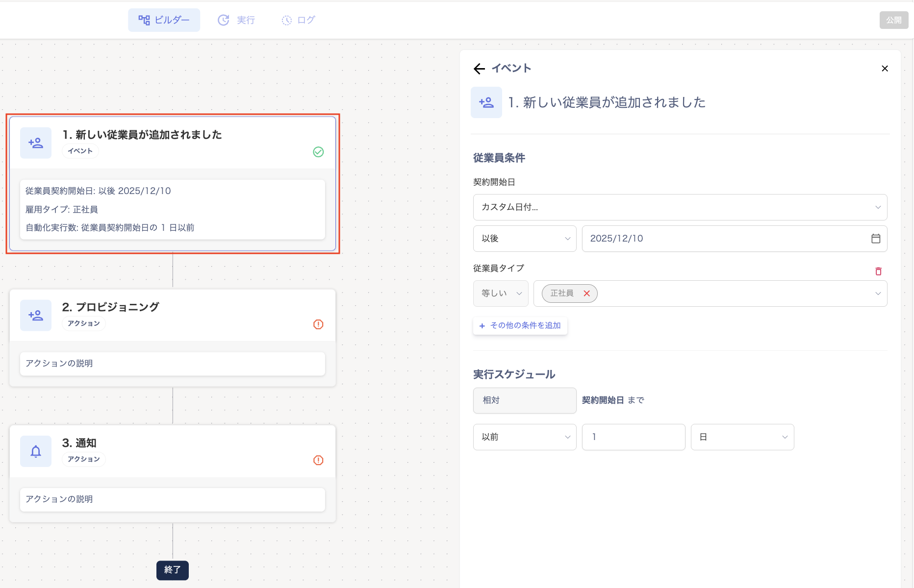Click the 公開 publish button
Viewport: 914px width, 588px height.
click(x=893, y=20)
